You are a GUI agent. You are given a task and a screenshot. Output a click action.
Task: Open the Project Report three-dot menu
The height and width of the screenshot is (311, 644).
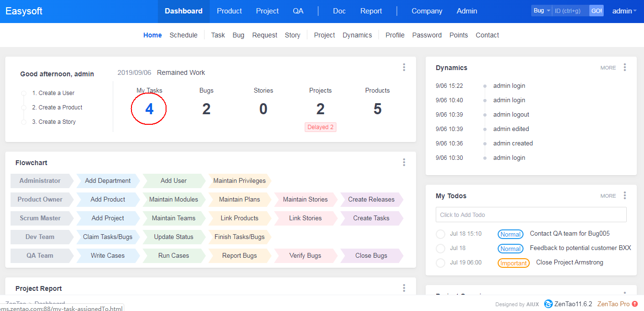click(404, 288)
